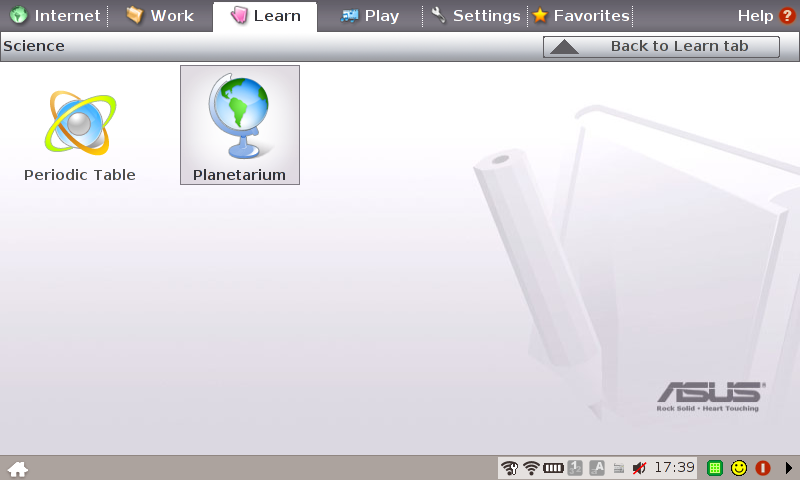Click the Wi-Fi signal icon
This screenshot has width=800, height=480.
click(x=531, y=468)
